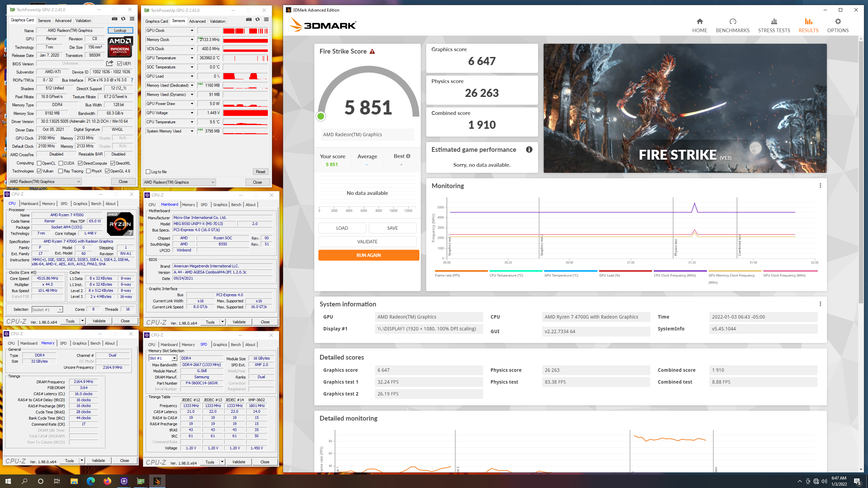868x488 pixels.
Task: Expand GPU Load sensor dropdown
Action: [x=192, y=76]
